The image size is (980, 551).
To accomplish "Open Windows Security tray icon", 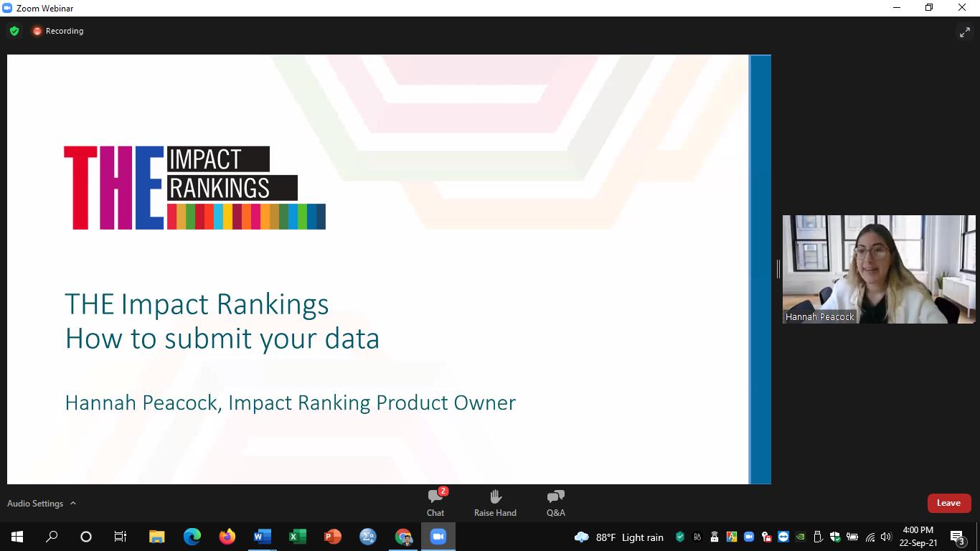I will pyautogui.click(x=835, y=537).
